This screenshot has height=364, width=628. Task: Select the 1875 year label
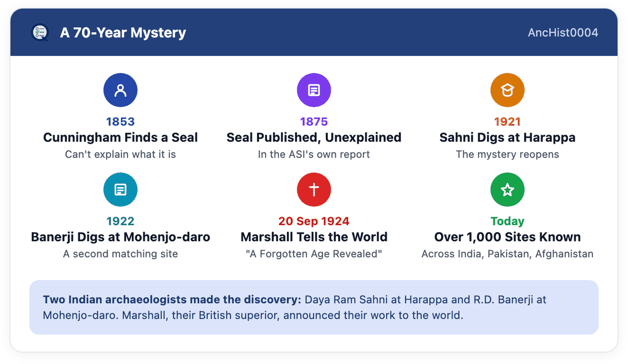pos(314,121)
